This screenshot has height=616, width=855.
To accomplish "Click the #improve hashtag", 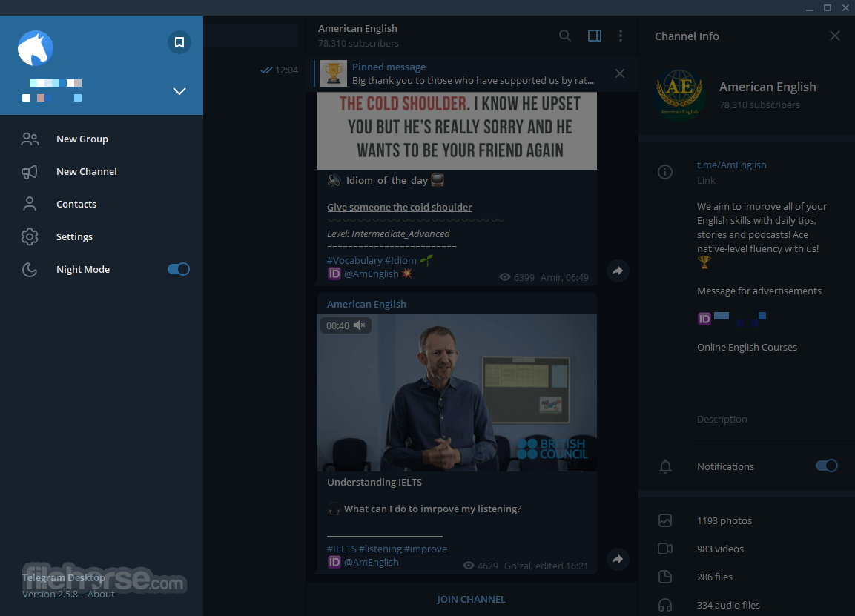I will coord(426,549).
